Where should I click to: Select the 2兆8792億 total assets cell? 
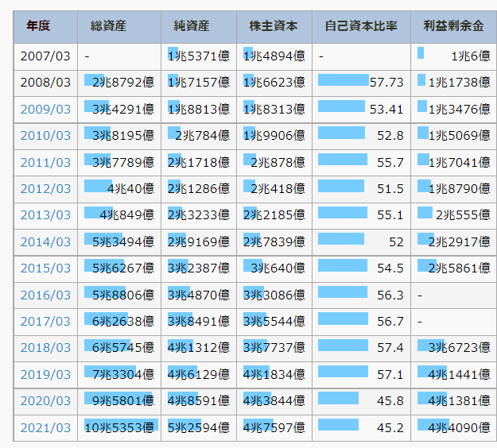click(x=119, y=83)
